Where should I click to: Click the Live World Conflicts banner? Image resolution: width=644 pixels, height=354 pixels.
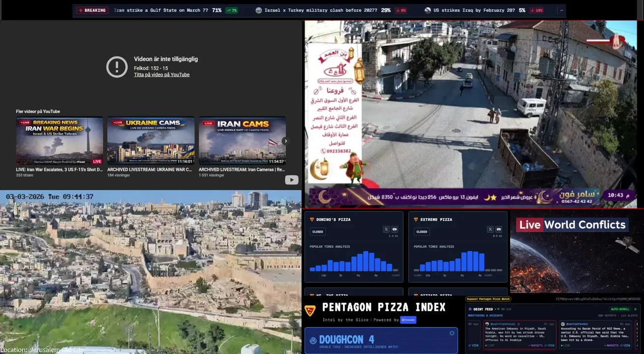click(572, 225)
